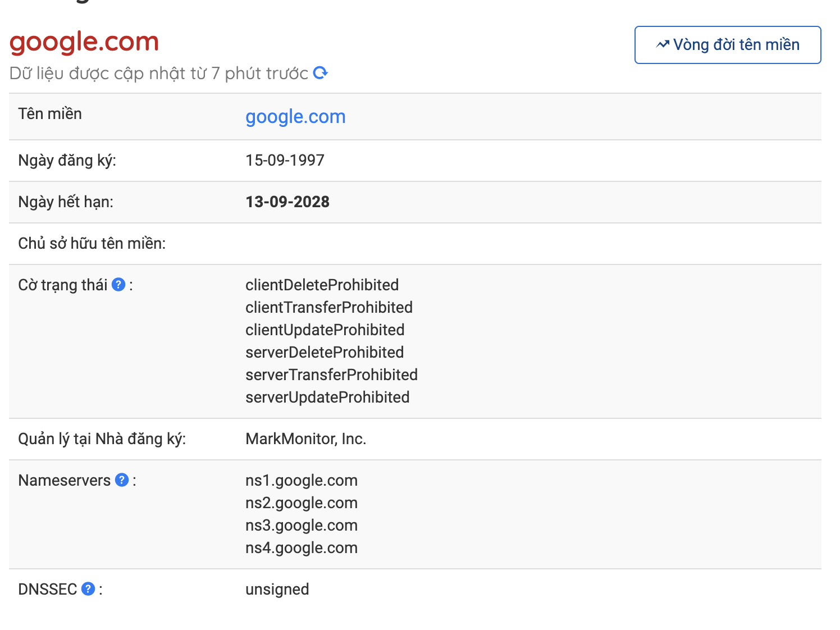Image resolution: width=840 pixels, height=630 pixels.
Task: Click the clientTransferProhibited status flag
Action: pos(329,307)
